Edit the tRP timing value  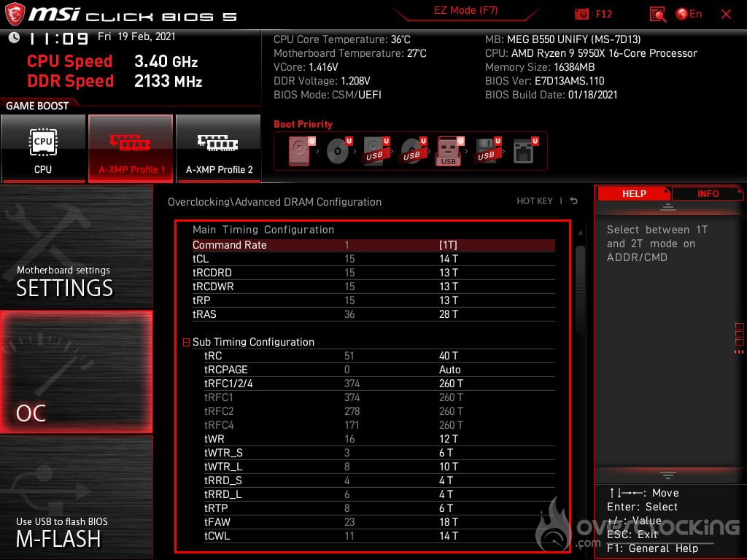click(x=449, y=300)
